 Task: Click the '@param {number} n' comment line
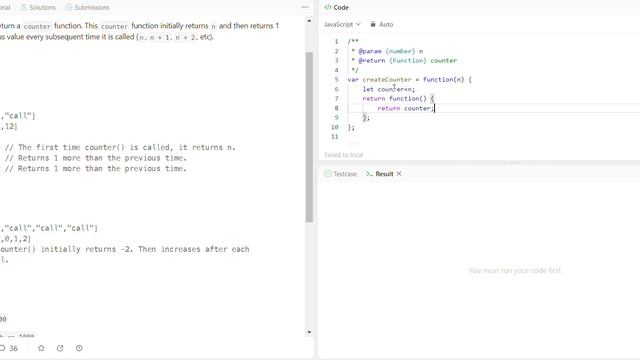(x=387, y=51)
